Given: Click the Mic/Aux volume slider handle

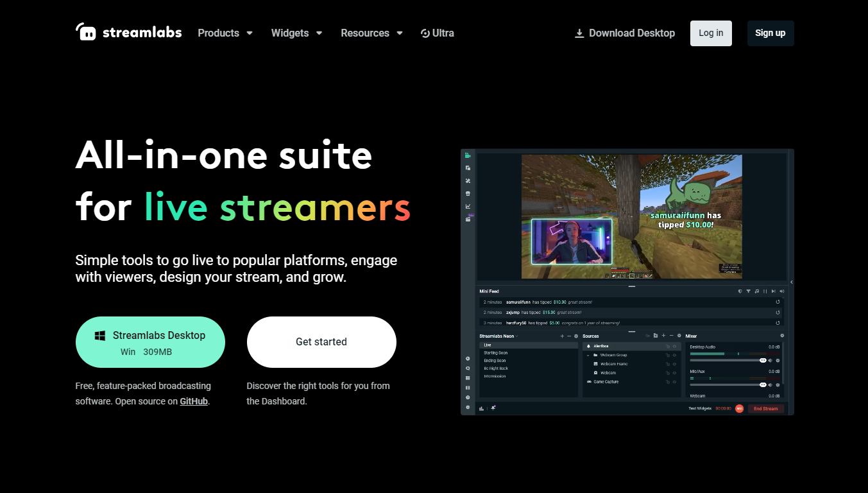Looking at the screenshot, I should [763, 385].
